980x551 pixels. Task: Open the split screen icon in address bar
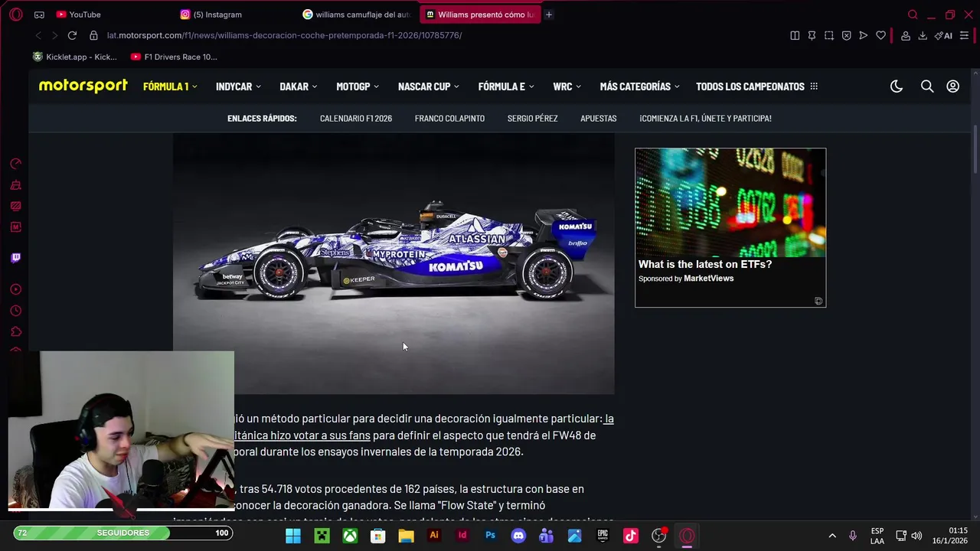[x=795, y=35]
